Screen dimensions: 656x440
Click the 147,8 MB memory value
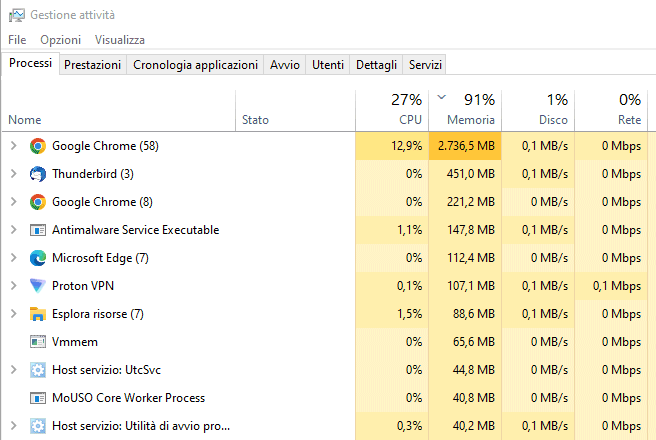[x=471, y=230]
